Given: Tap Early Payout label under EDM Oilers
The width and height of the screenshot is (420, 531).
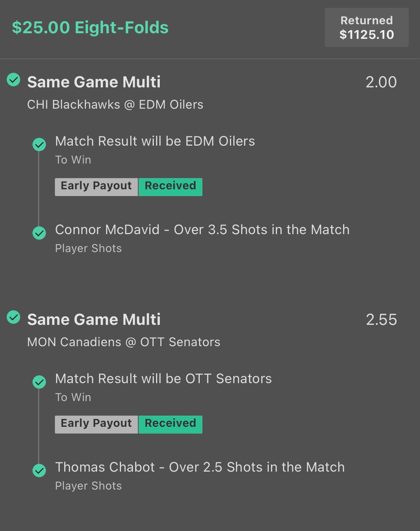Looking at the screenshot, I should (96, 187).
